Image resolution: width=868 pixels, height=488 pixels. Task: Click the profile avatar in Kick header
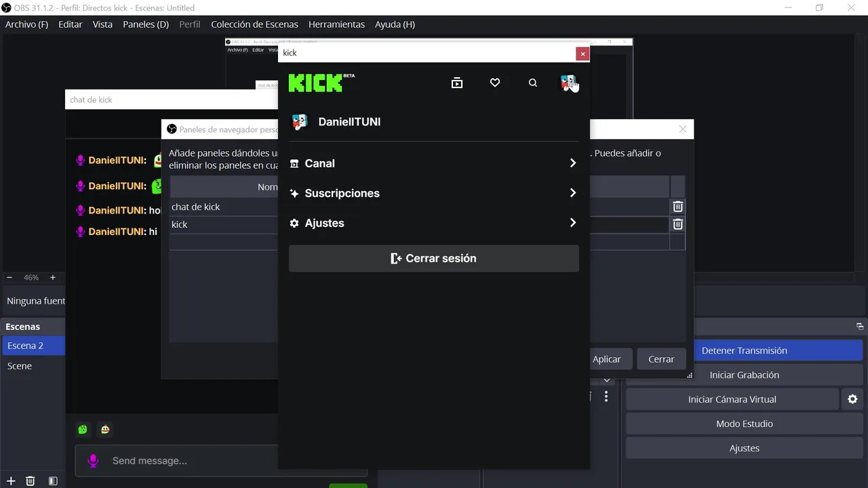(x=568, y=83)
